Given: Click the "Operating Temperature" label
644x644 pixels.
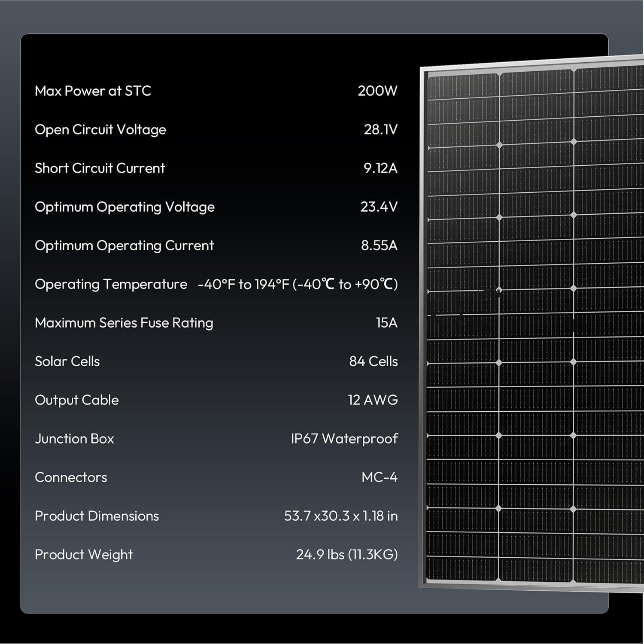Looking at the screenshot, I should point(111,284).
